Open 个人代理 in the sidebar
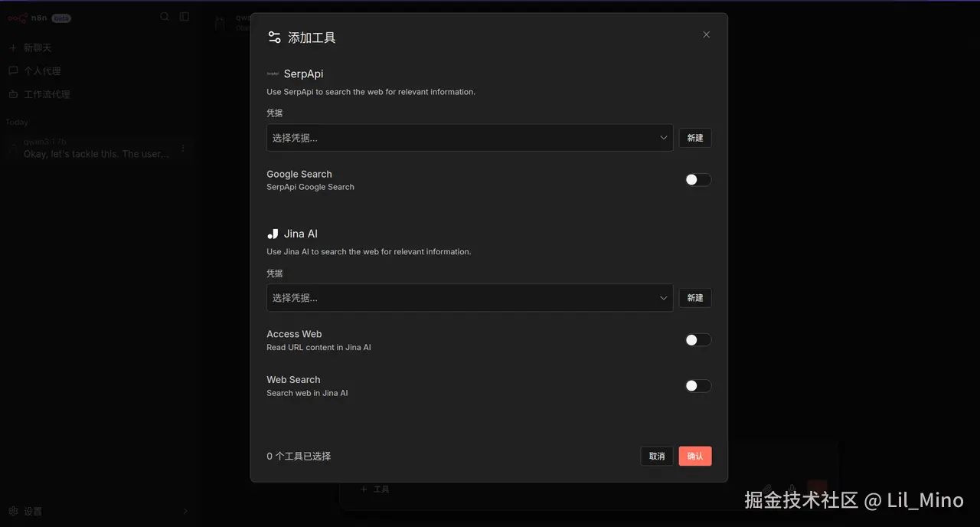The width and height of the screenshot is (980, 527). (41, 71)
